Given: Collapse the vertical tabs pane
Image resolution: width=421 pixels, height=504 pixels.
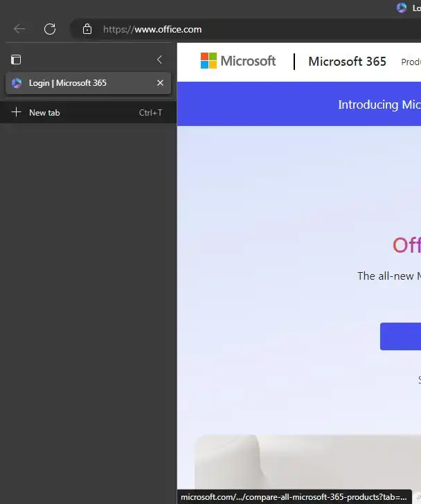Looking at the screenshot, I should pos(159,60).
